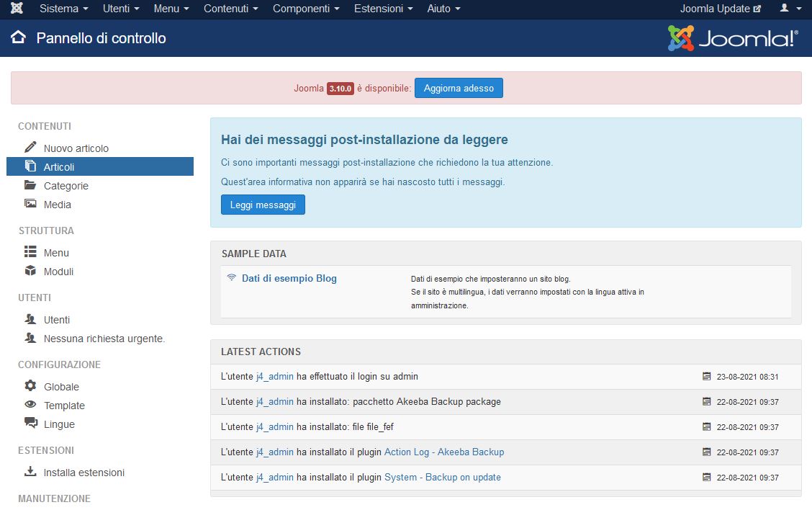Viewport: 812px width, 510px height.
Task: Click the Joomla logo icon in top bar
Action: 17,9
